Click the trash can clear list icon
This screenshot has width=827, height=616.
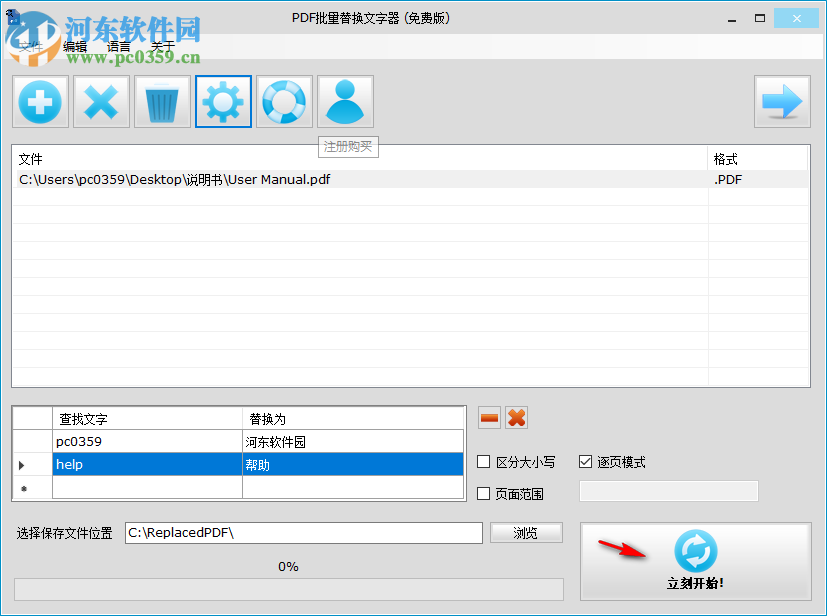click(162, 101)
